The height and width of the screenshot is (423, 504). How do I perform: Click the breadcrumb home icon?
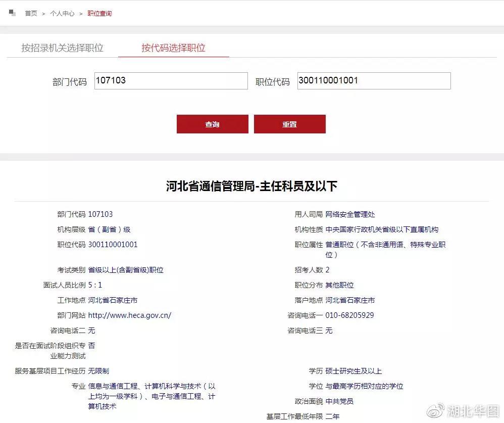12,13
